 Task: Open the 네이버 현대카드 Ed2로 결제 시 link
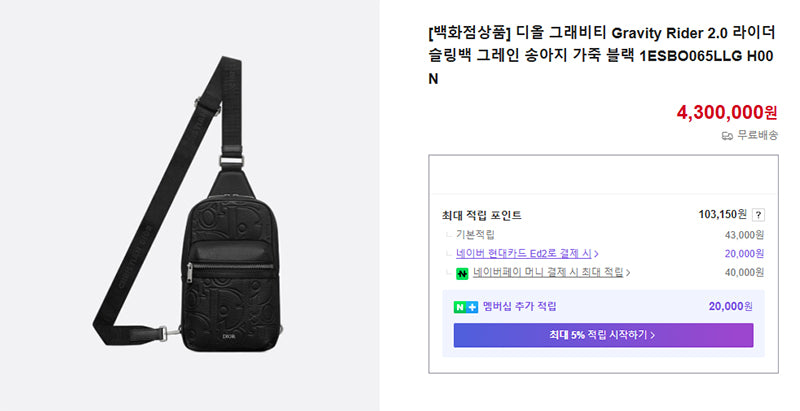[524, 253]
